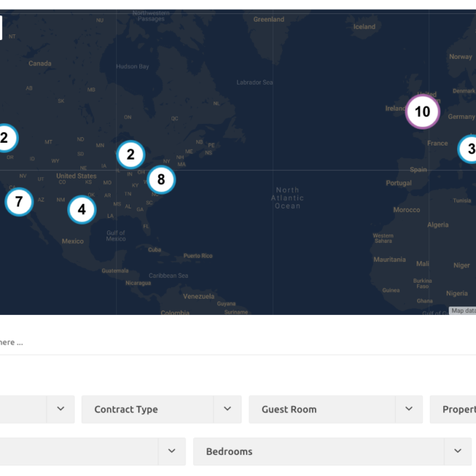The width and height of the screenshot is (476, 476).
Task: Click the Map data attribution link
Action: click(462, 311)
